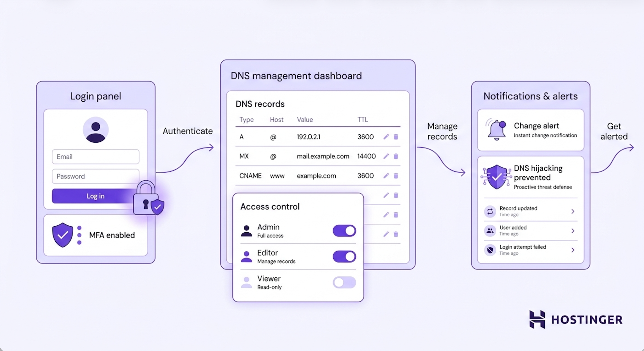Select the 14400 TTL cell
Screen dimensions: 644x351
pyautogui.click(x=367, y=156)
